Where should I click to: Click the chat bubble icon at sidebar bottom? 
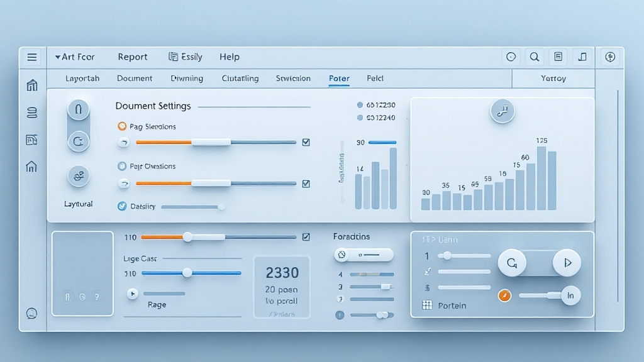pyautogui.click(x=32, y=313)
